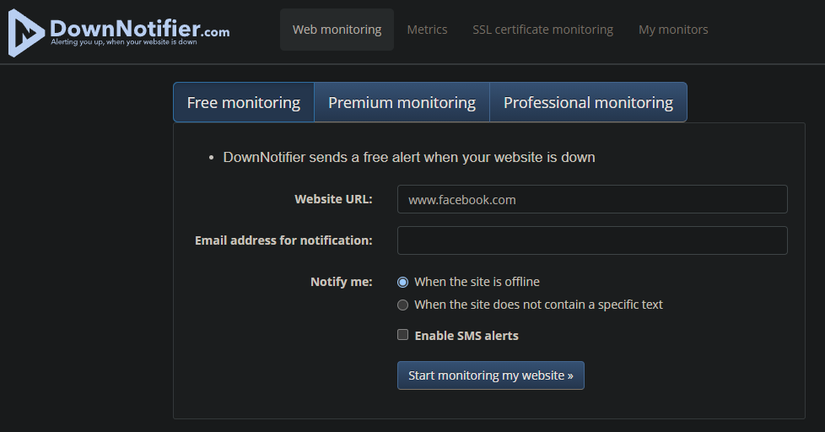Enable SMS alerts checkbox
Image resolution: width=825 pixels, height=432 pixels.
pyautogui.click(x=403, y=335)
